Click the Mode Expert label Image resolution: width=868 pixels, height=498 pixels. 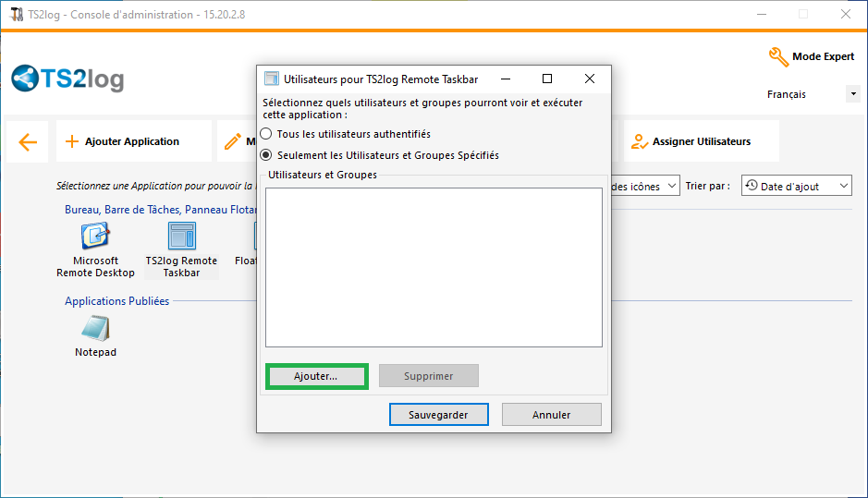coord(823,56)
